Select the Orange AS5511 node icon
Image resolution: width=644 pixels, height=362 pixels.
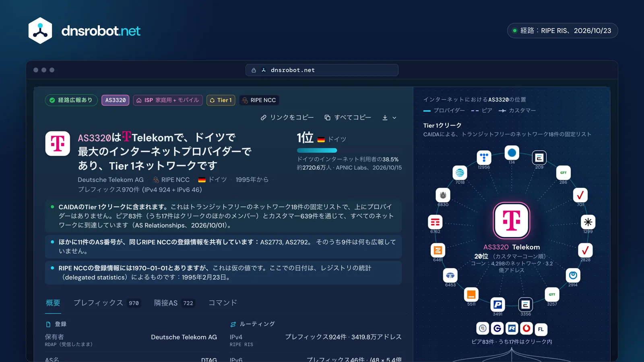[471, 295]
